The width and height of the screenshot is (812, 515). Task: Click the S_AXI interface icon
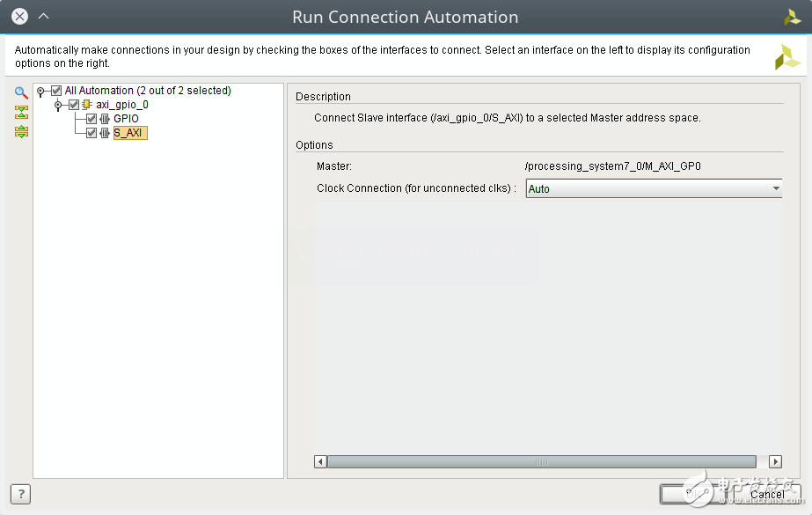tap(105, 133)
